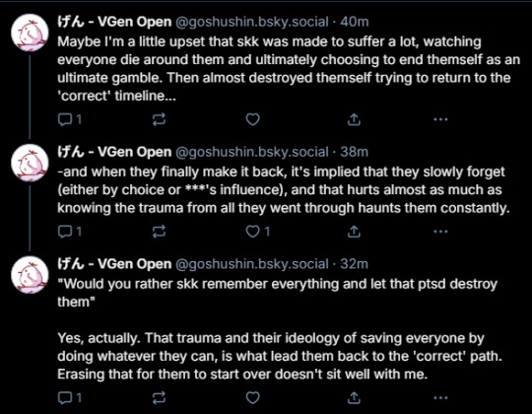Reply to the 40m post
532x414 pixels.
(70, 119)
